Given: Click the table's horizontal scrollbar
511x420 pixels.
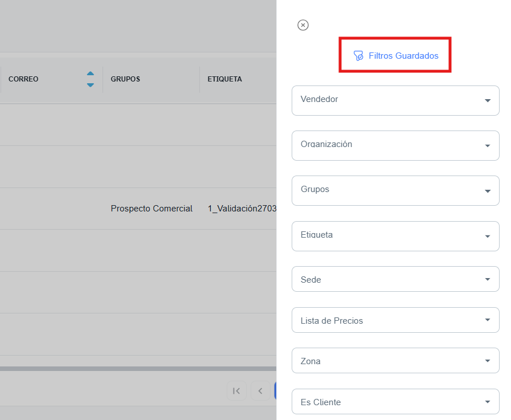Looking at the screenshot, I should click(137, 369).
